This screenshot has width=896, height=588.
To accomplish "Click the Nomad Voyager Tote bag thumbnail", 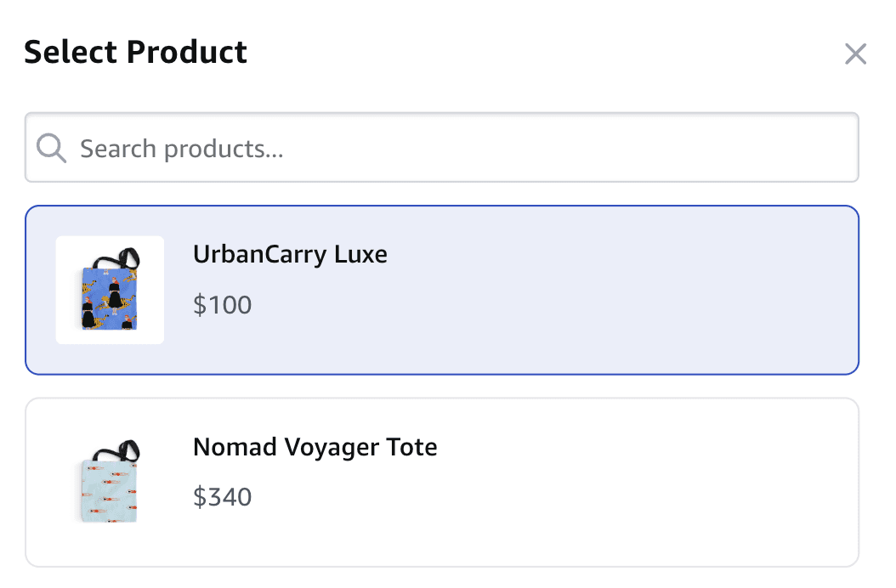I will pyautogui.click(x=110, y=482).
